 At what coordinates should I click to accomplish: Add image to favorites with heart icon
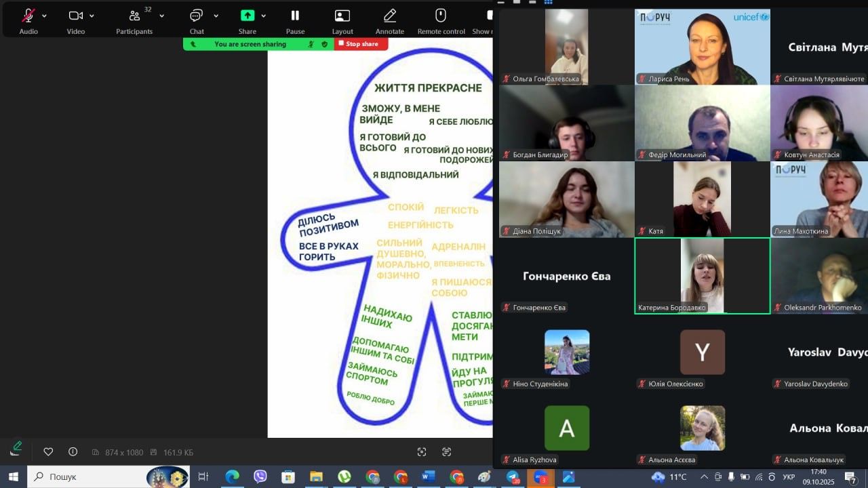pos(48,452)
